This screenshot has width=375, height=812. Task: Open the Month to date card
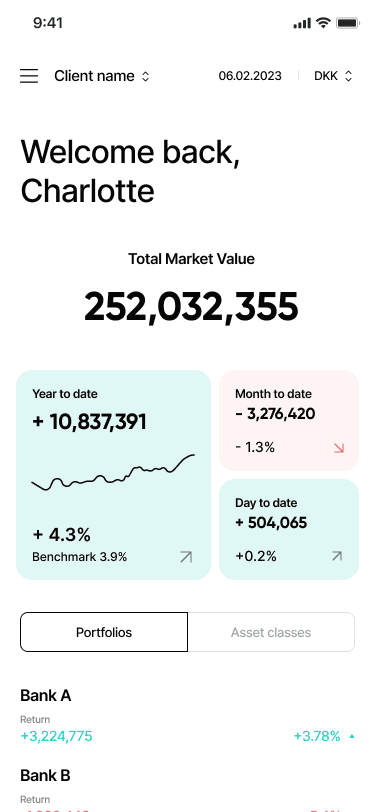pos(289,420)
